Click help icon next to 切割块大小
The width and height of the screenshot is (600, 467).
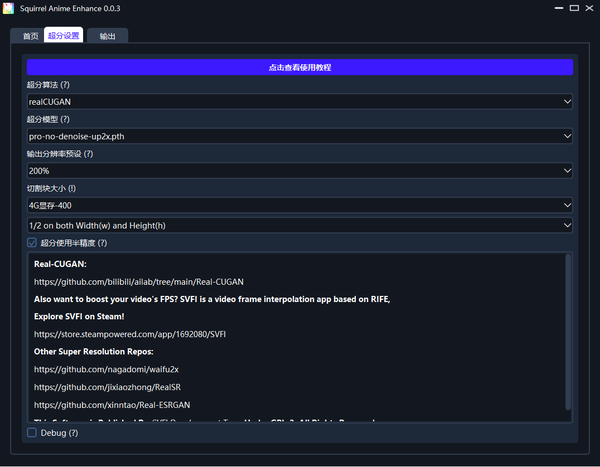(x=72, y=189)
